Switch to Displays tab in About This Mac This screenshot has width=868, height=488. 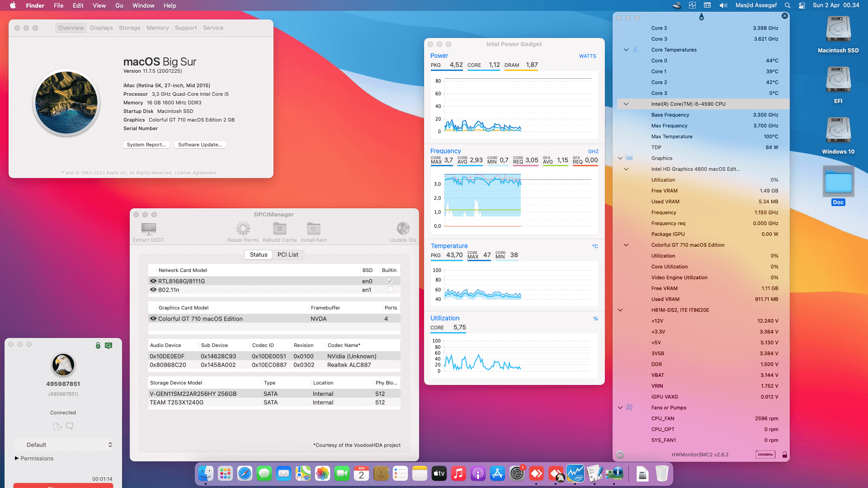point(101,28)
